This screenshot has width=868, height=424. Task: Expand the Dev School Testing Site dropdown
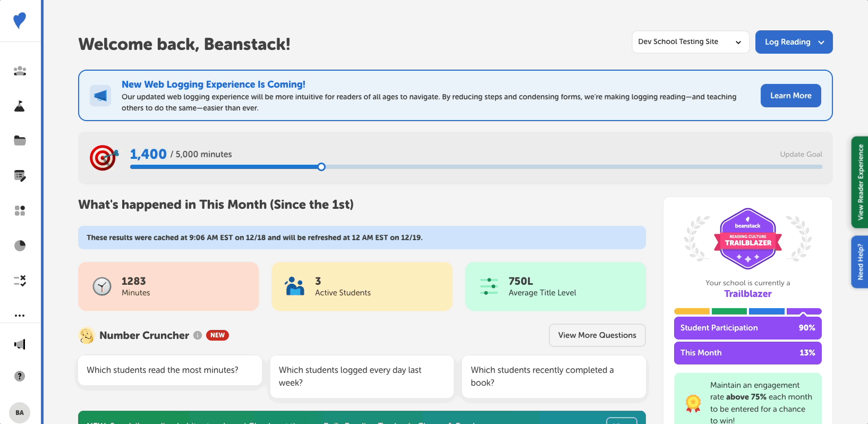(690, 42)
